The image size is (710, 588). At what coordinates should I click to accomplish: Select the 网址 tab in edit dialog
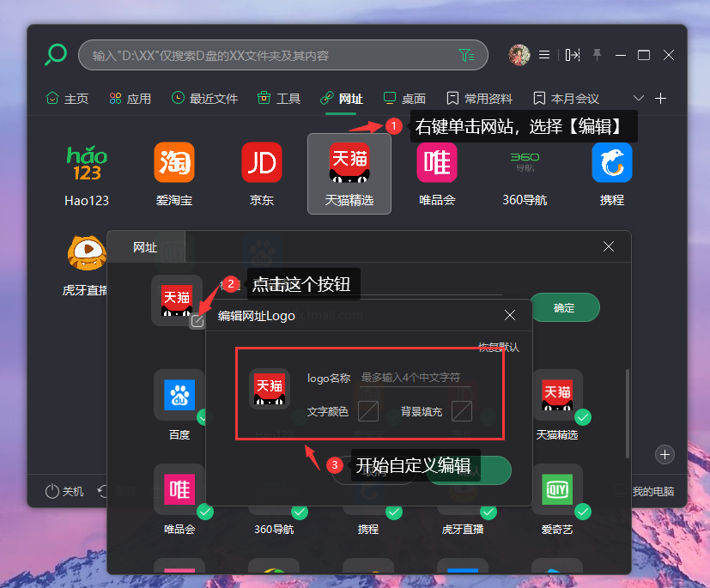tap(145, 247)
